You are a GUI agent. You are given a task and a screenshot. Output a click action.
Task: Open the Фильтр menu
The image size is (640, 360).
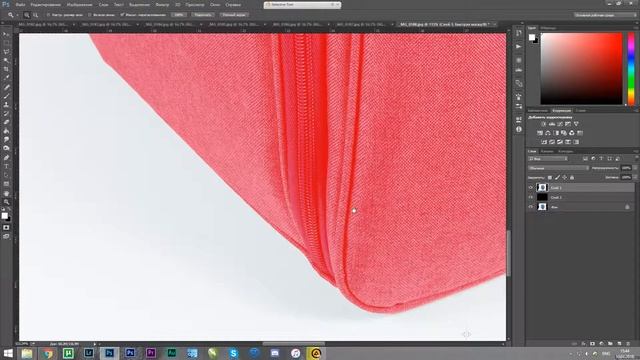(x=162, y=5)
